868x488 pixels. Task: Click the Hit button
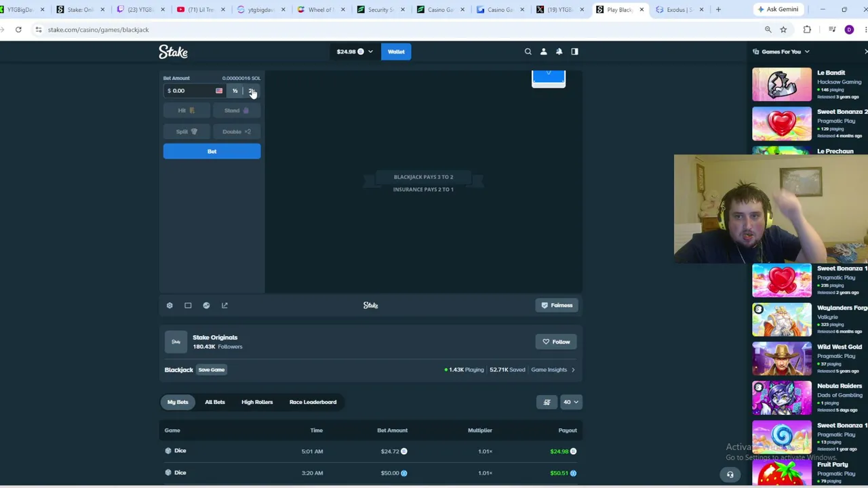pos(186,110)
